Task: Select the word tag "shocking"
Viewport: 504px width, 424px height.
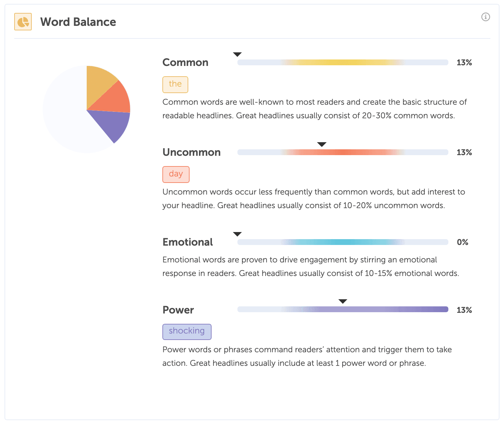Action: (187, 332)
